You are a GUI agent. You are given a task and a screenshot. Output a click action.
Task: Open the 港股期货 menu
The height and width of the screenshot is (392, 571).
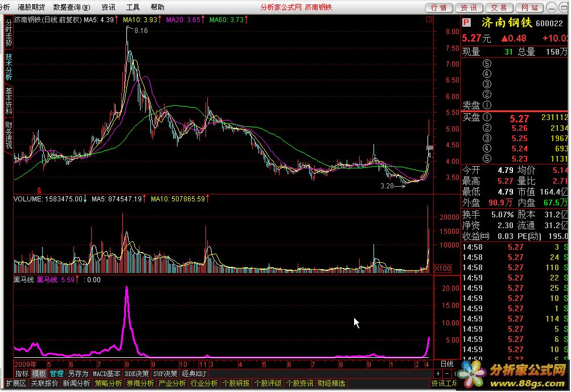pos(31,7)
